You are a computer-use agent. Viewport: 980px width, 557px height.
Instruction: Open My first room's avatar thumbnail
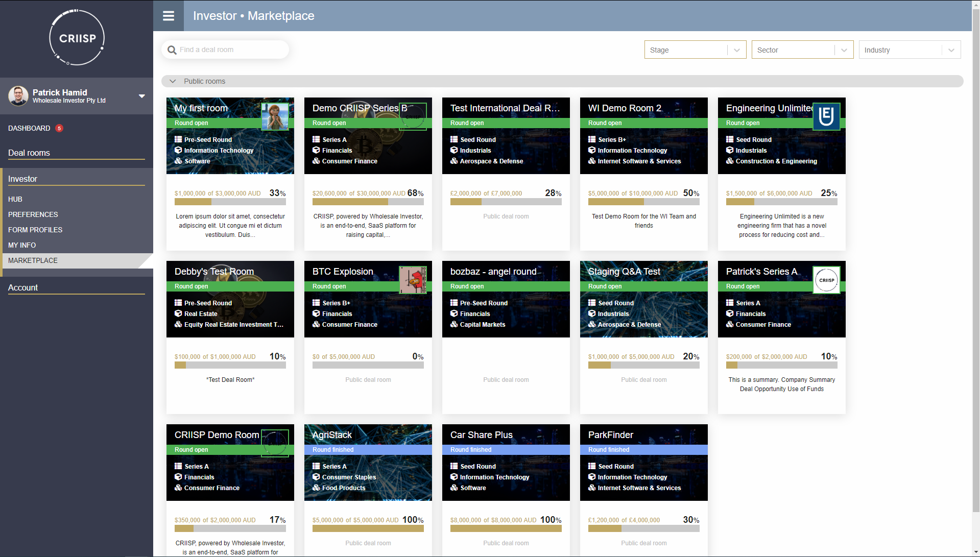click(275, 116)
